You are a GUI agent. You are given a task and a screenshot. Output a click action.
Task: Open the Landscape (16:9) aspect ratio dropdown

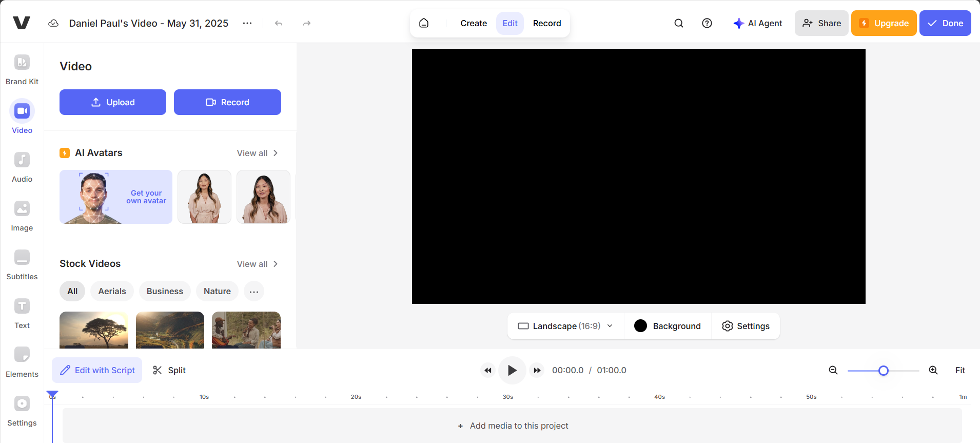pyautogui.click(x=565, y=326)
